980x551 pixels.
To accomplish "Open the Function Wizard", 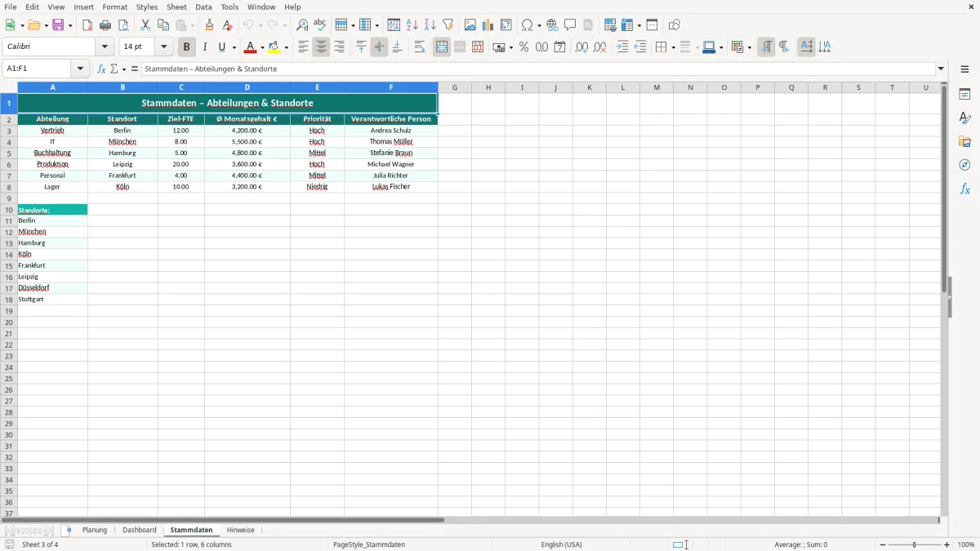I will tap(101, 69).
